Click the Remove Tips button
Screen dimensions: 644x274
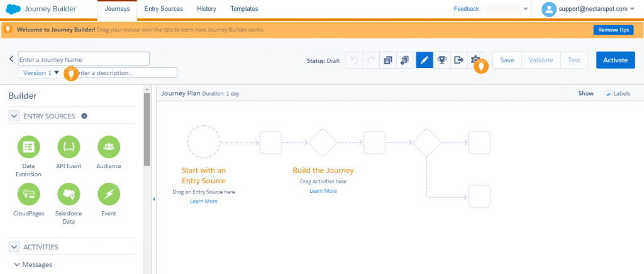(613, 30)
